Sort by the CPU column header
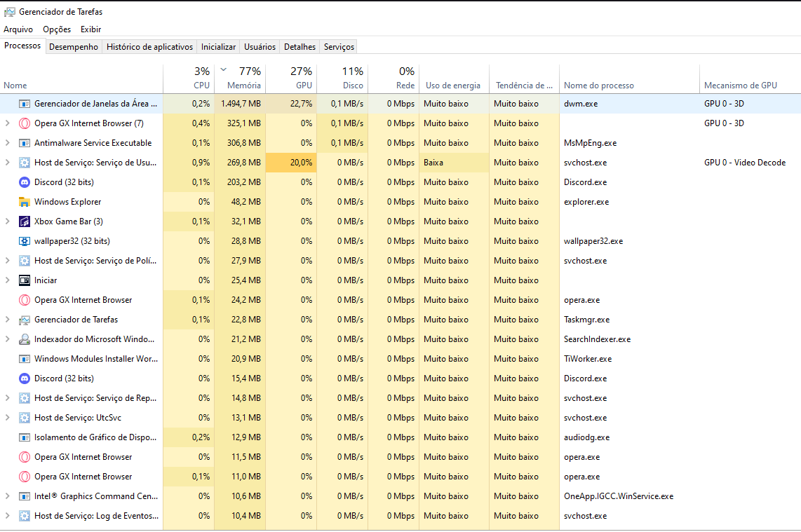 (x=189, y=78)
